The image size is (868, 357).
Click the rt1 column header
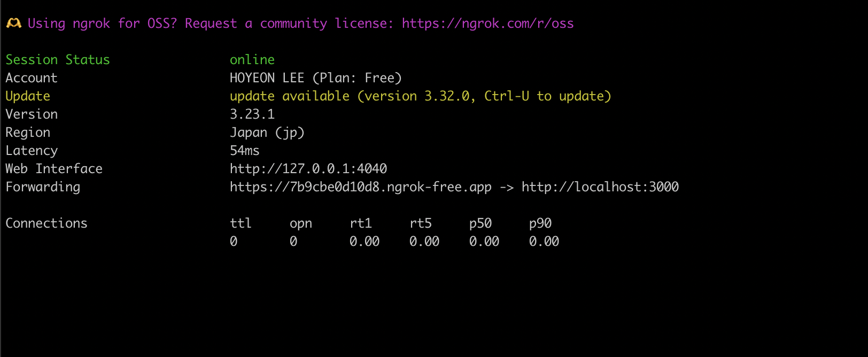click(x=361, y=223)
